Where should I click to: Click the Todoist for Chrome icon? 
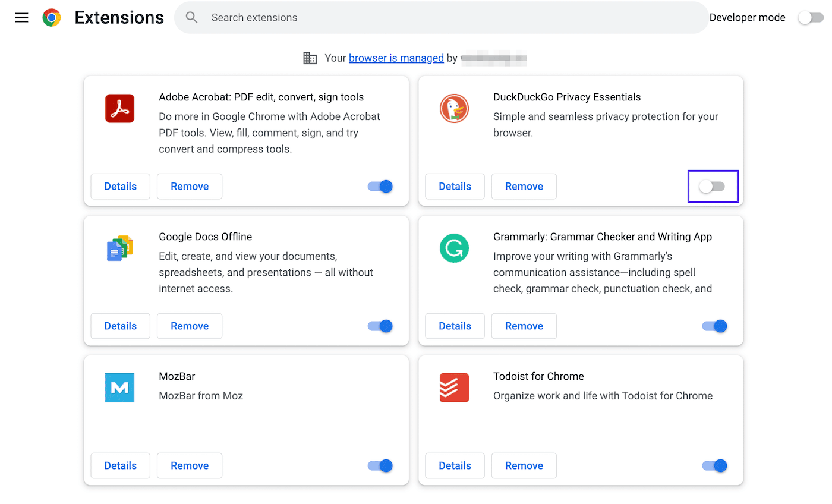(x=454, y=388)
